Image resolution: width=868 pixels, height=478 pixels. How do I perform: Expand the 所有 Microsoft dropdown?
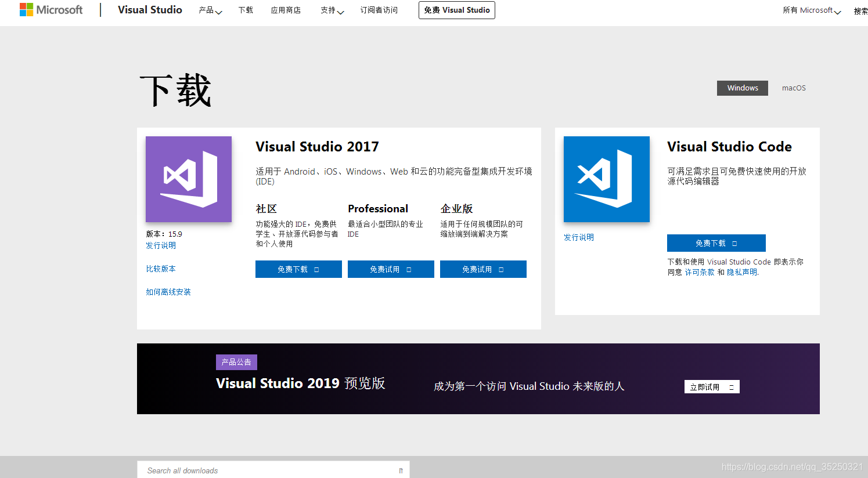pyautogui.click(x=812, y=10)
